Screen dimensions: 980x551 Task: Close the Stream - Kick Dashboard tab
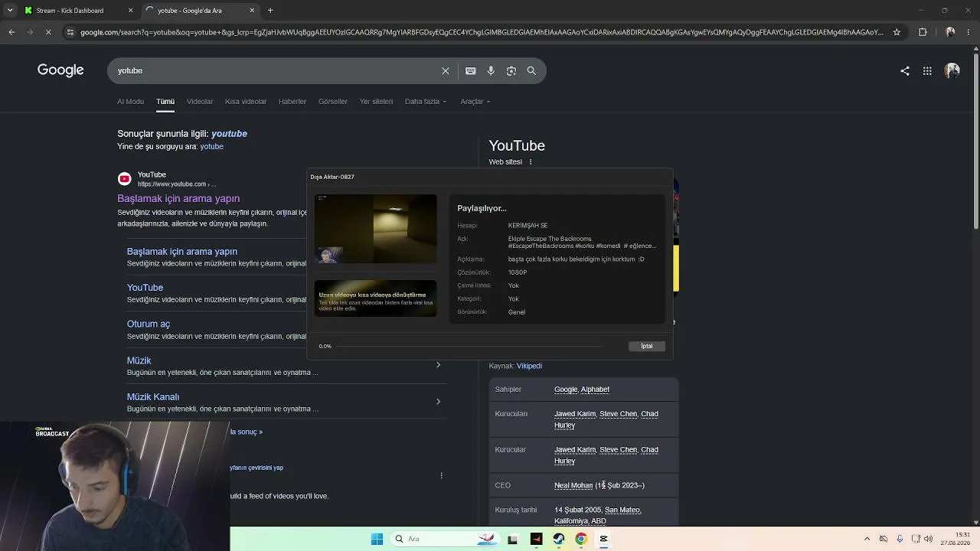pos(130,11)
